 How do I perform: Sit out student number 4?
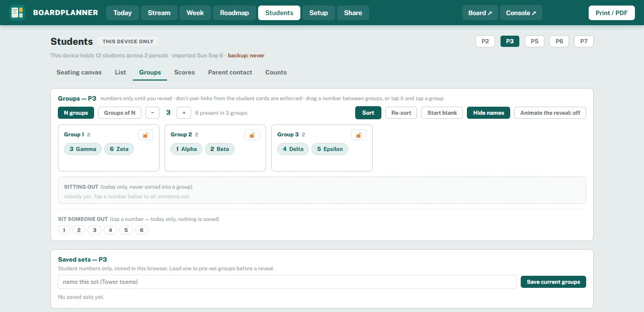[x=110, y=230]
